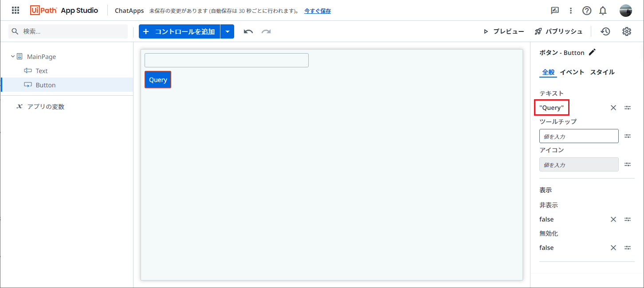Click the UiPath App Studio logo
Viewport: 644px width, 288px height.
coord(64,10)
